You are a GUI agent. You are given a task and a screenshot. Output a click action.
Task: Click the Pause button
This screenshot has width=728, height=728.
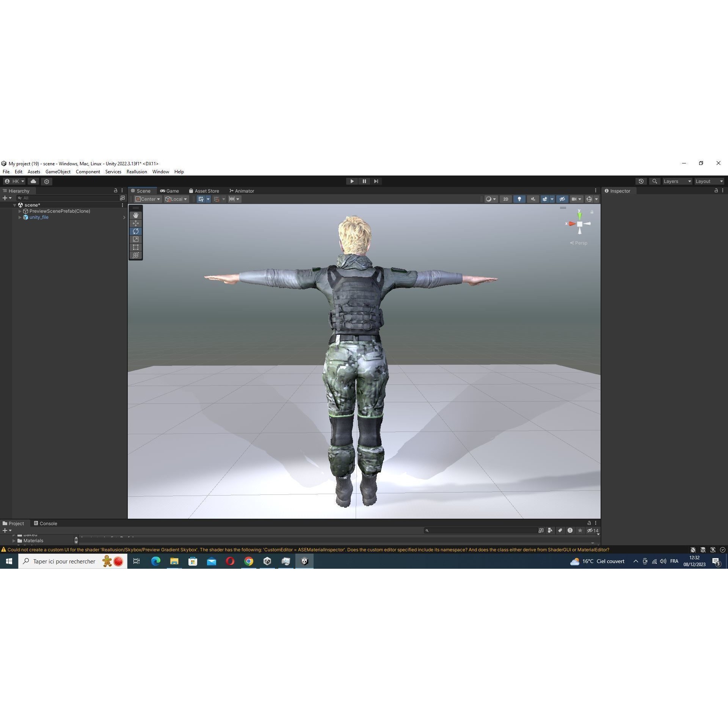(x=364, y=181)
